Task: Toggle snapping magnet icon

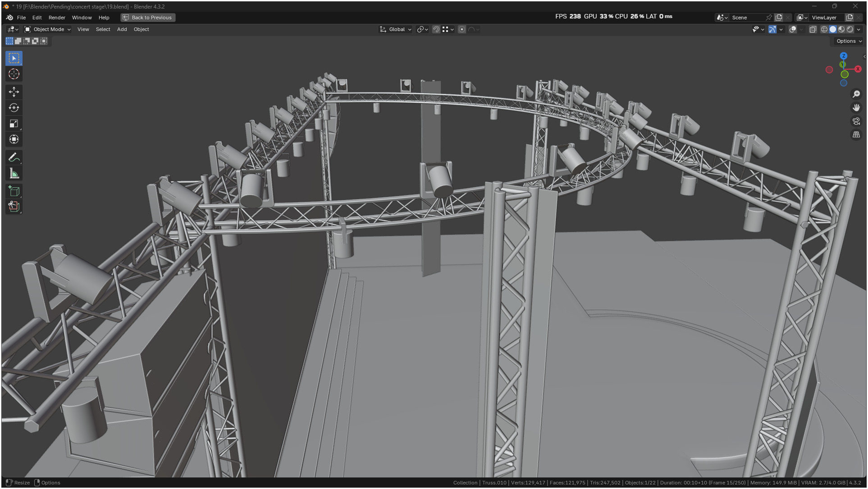Action: click(436, 29)
